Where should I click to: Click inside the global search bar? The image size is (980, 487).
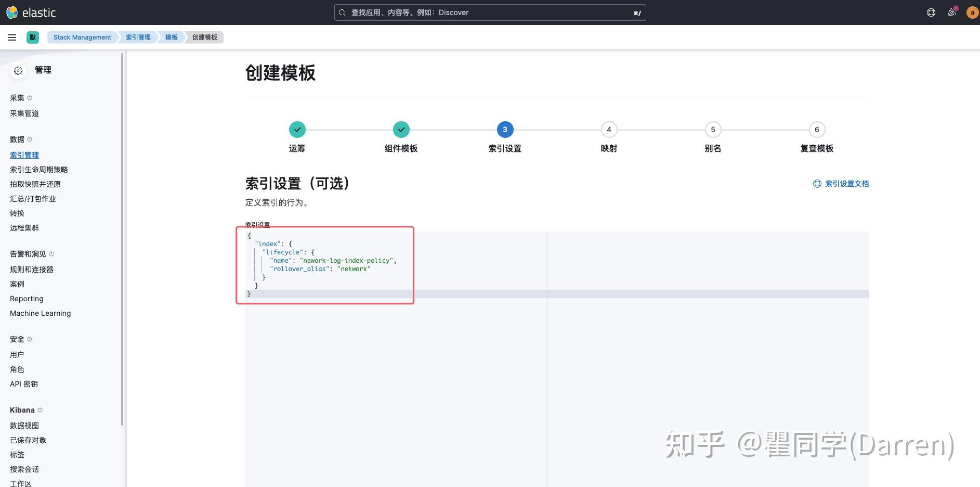click(x=489, y=12)
